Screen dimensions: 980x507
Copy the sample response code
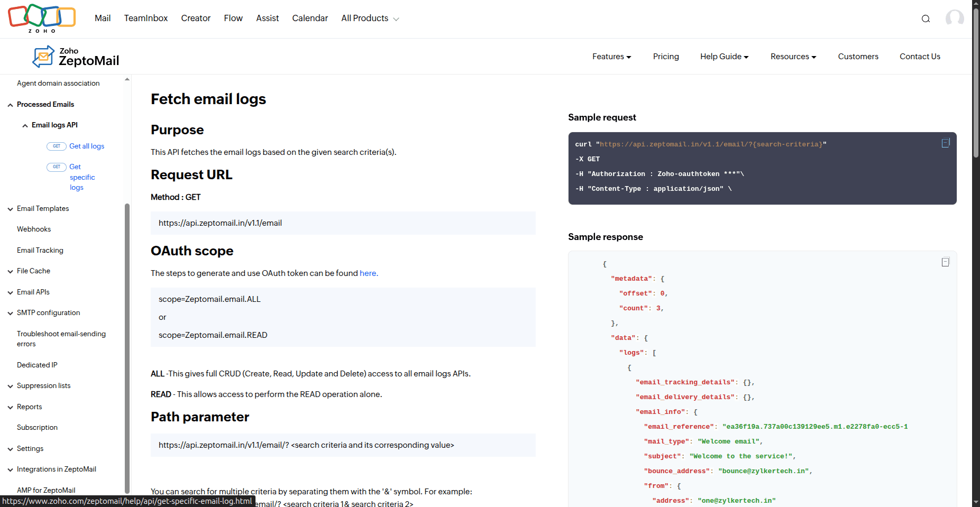tap(946, 262)
